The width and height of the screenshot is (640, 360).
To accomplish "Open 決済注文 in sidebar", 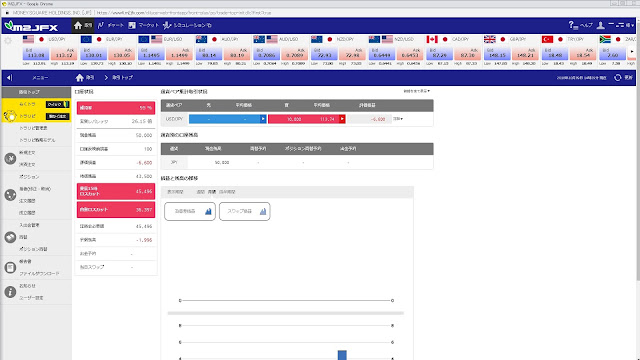I will click(27, 164).
